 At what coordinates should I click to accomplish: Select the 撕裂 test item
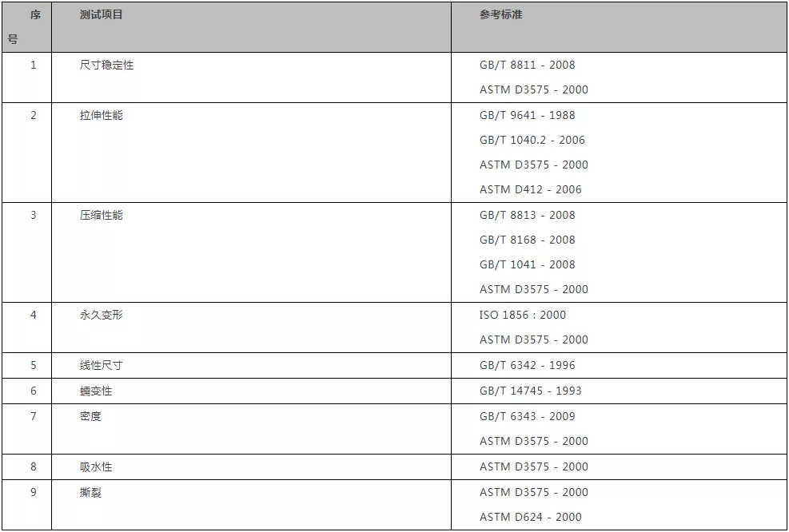(x=90, y=493)
